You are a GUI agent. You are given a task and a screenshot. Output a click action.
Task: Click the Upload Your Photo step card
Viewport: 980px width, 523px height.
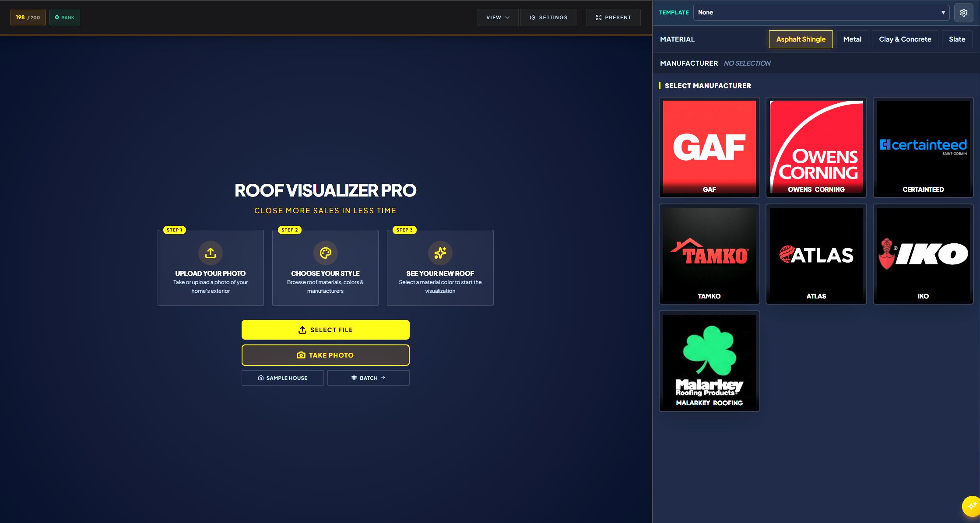pos(211,268)
